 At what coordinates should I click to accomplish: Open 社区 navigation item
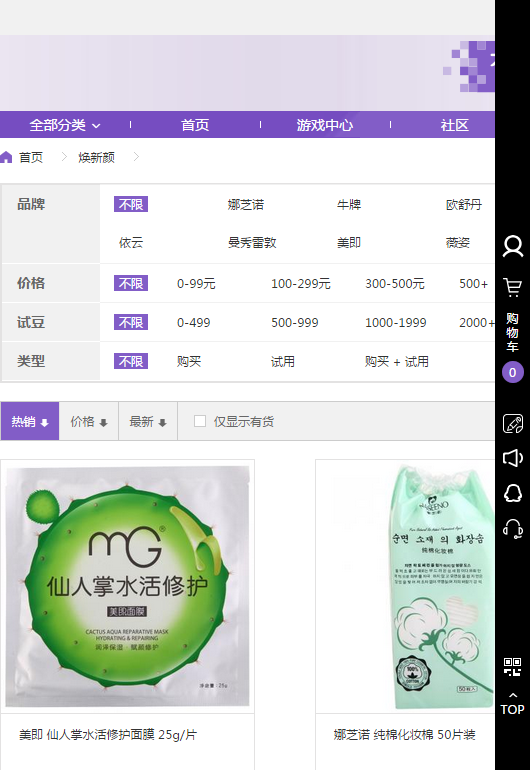click(454, 125)
